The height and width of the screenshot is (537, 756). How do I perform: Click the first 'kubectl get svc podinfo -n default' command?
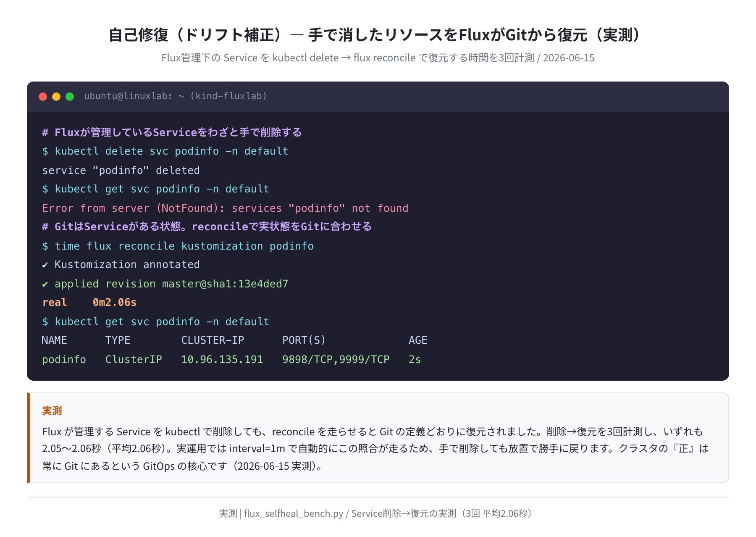coord(162,189)
